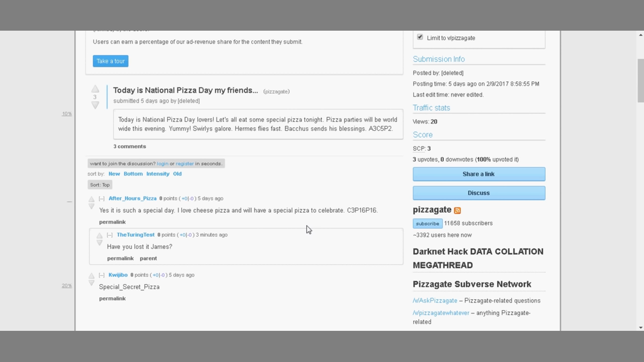This screenshot has height=362, width=644.
Task: Downvote TheTuringTest's reply comment
Action: 100,243
